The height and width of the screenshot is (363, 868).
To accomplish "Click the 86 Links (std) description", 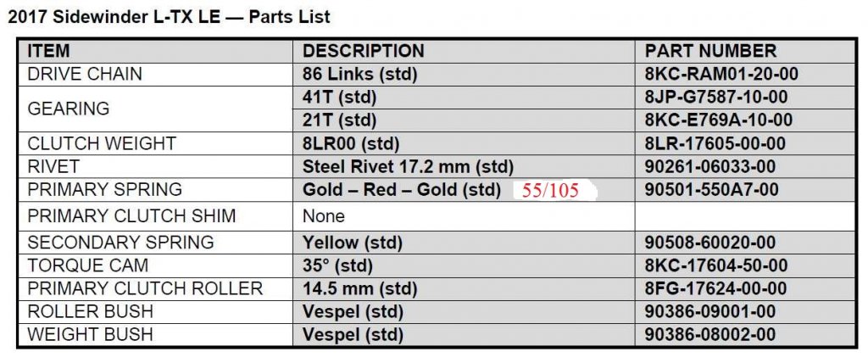I will (359, 74).
